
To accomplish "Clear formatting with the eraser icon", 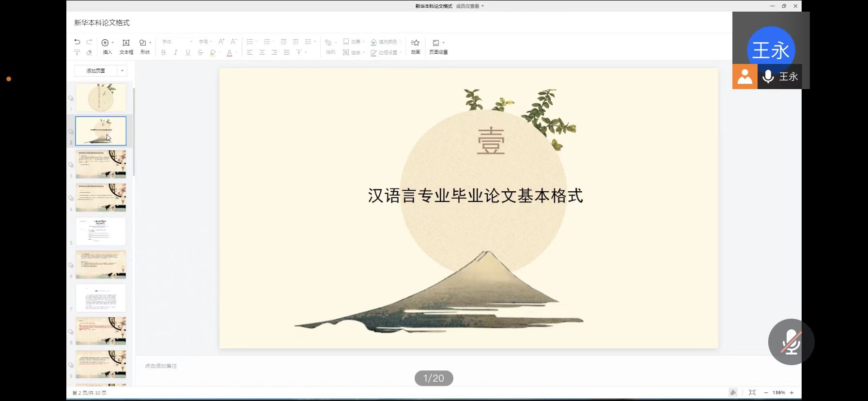I will [89, 52].
